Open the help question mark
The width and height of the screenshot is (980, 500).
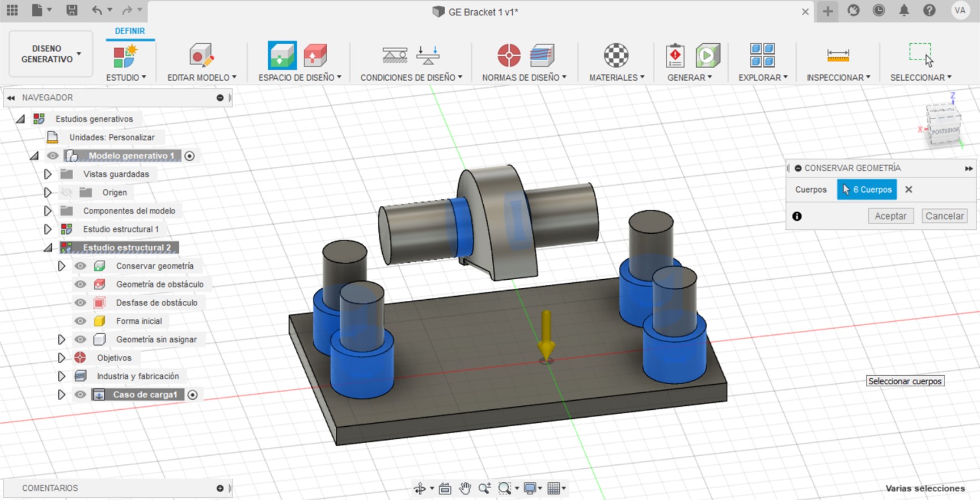coord(929,10)
